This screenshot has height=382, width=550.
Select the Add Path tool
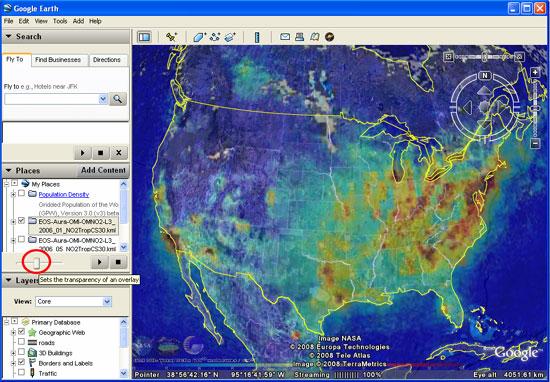click(215, 36)
